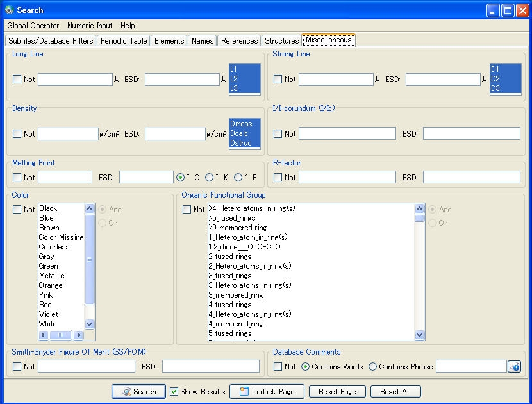Select Dcalc in the Density list
532x404 pixels.
coord(245,133)
